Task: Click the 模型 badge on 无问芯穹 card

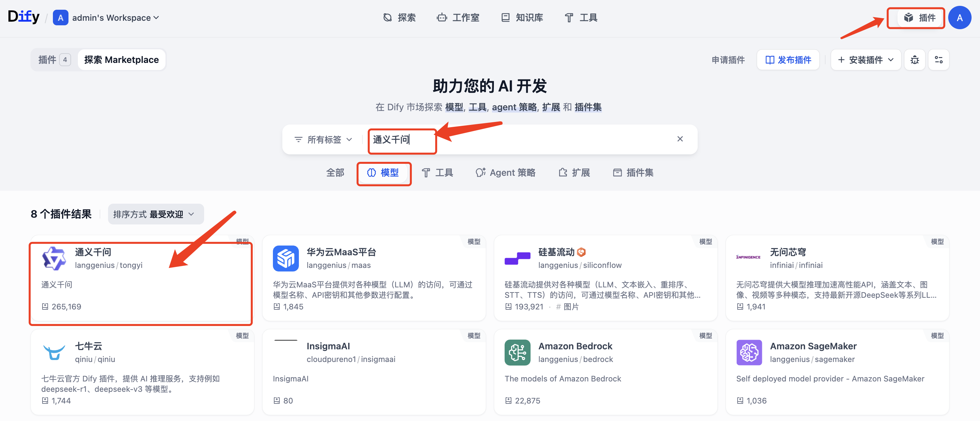Action: (937, 242)
